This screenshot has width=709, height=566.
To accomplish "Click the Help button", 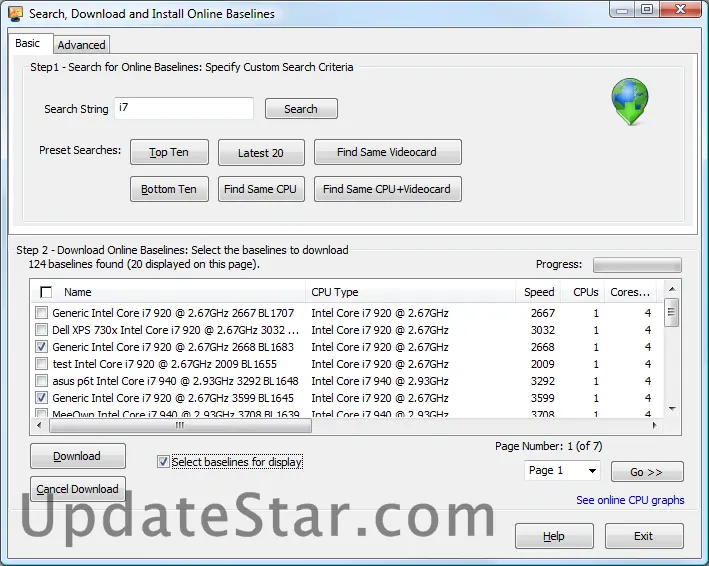I will [554, 536].
